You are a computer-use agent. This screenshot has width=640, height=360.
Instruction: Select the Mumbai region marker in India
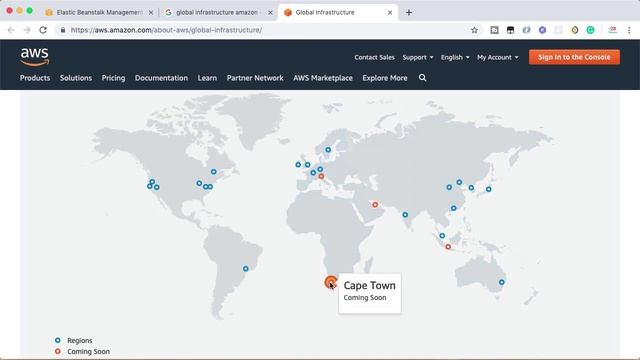[x=405, y=215]
